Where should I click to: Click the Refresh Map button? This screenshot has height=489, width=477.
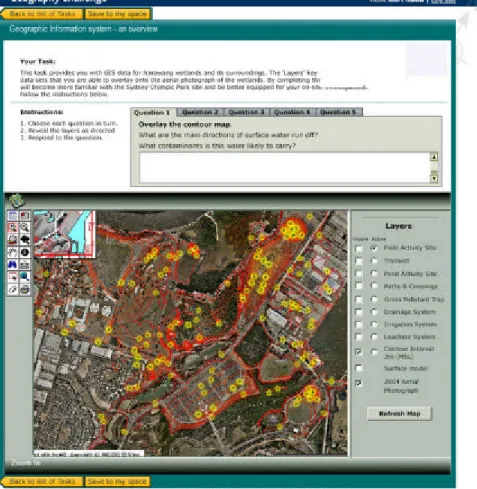pyautogui.click(x=399, y=414)
